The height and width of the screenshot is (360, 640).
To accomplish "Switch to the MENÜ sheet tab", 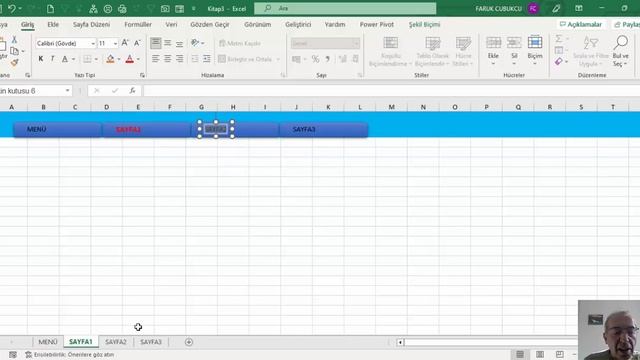I will (x=48, y=342).
